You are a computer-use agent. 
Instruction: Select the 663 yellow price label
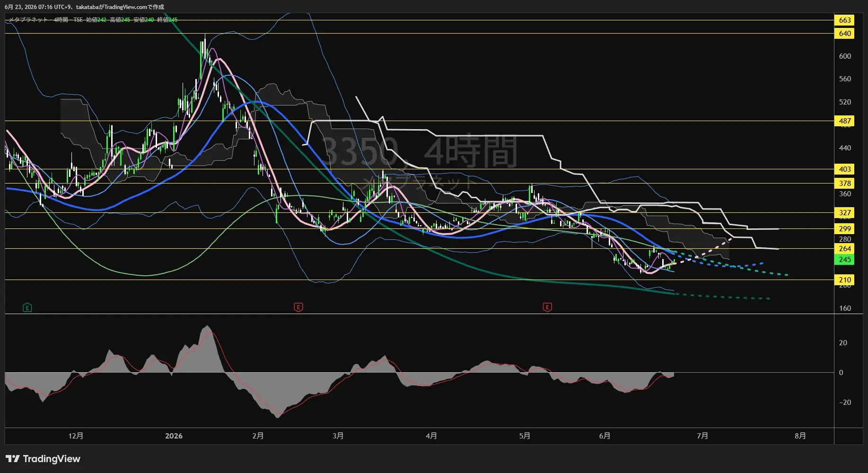click(845, 20)
